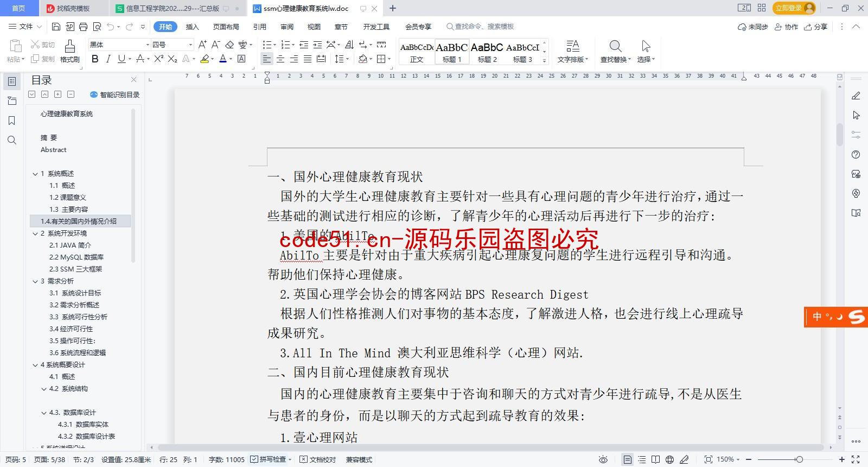Click the sort icon

pyautogui.click(x=349, y=45)
